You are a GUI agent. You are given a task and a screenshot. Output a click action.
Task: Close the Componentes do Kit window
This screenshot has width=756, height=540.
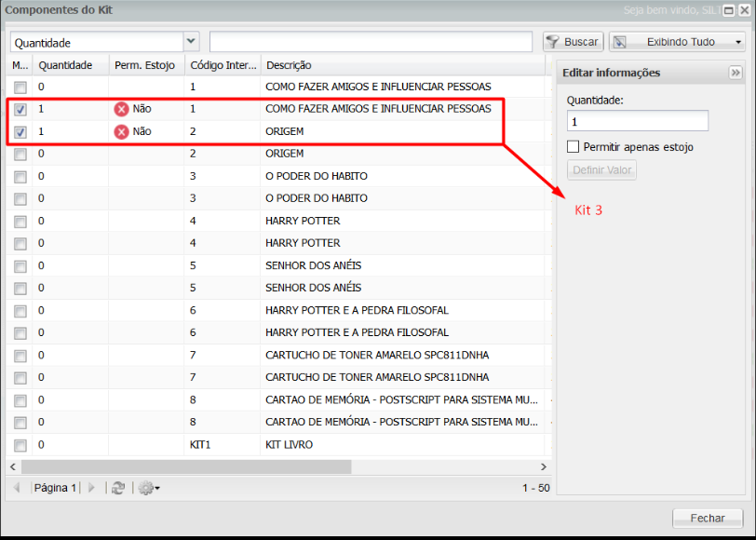(744, 10)
